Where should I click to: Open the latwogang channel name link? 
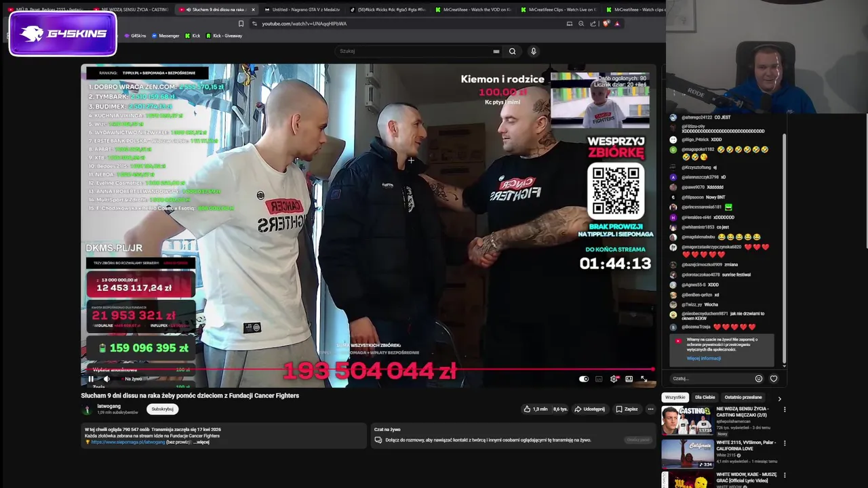108,406
